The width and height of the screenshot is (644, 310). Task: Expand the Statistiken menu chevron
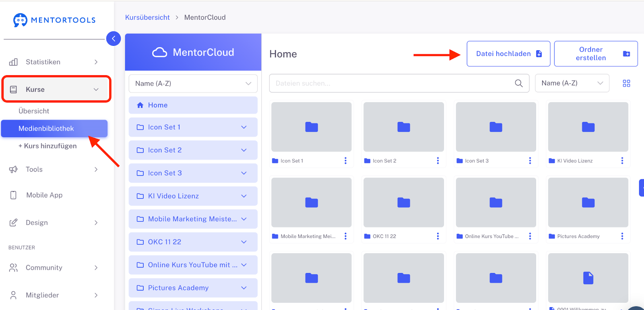click(96, 62)
